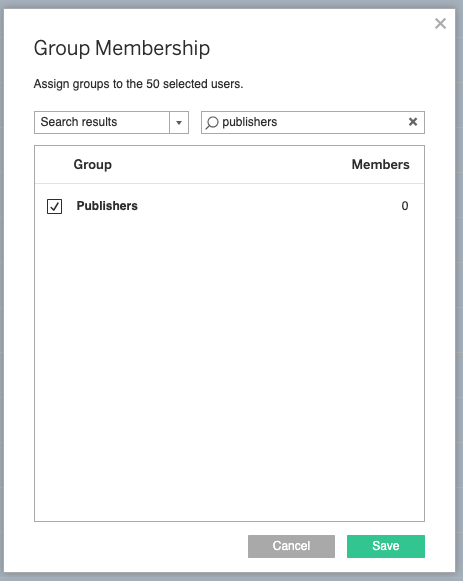Click the Publishers member count of 0
Screen dimensions: 463x581
coord(405,206)
